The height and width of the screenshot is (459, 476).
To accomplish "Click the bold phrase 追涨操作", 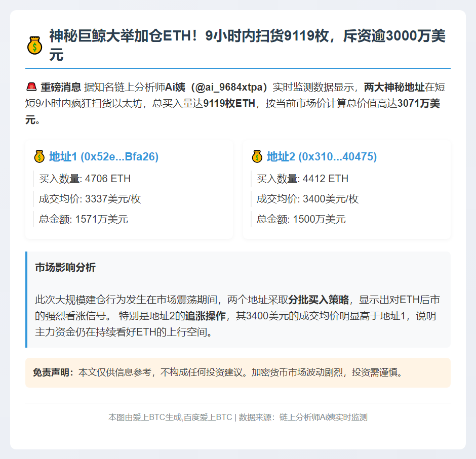I will [x=205, y=316].
